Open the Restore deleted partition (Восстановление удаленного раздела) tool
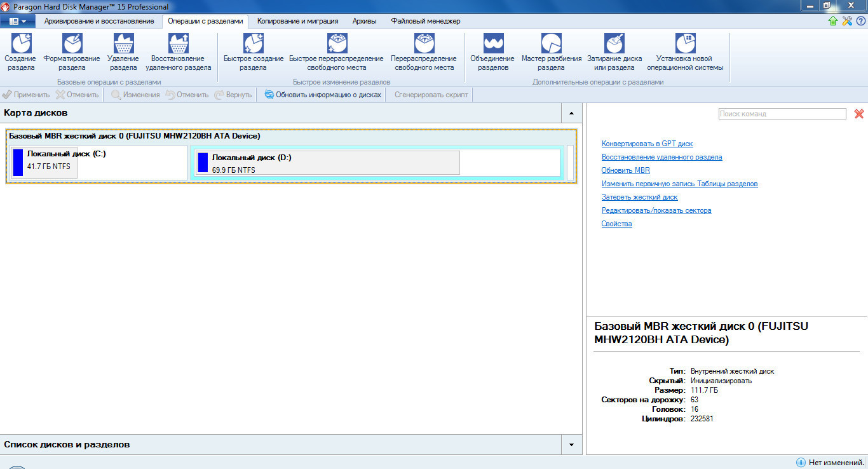 pyautogui.click(x=178, y=44)
